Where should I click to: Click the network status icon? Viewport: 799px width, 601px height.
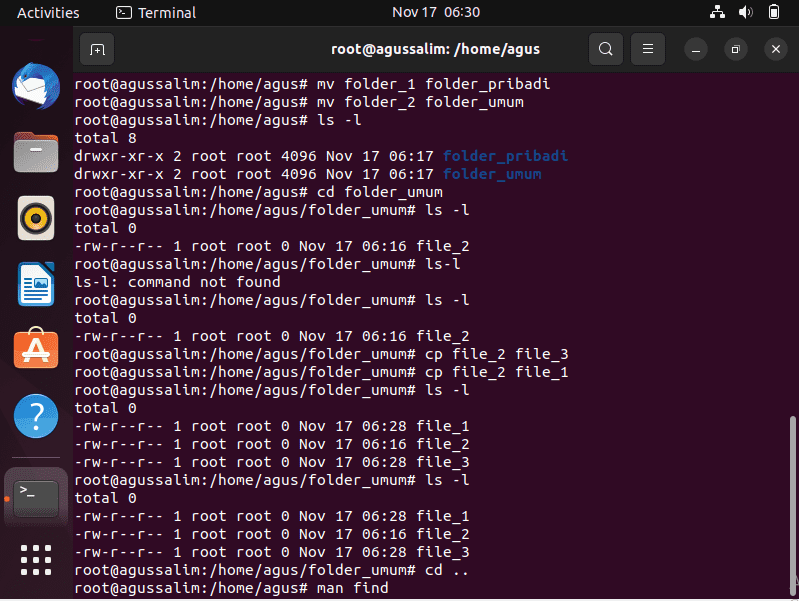tap(717, 12)
